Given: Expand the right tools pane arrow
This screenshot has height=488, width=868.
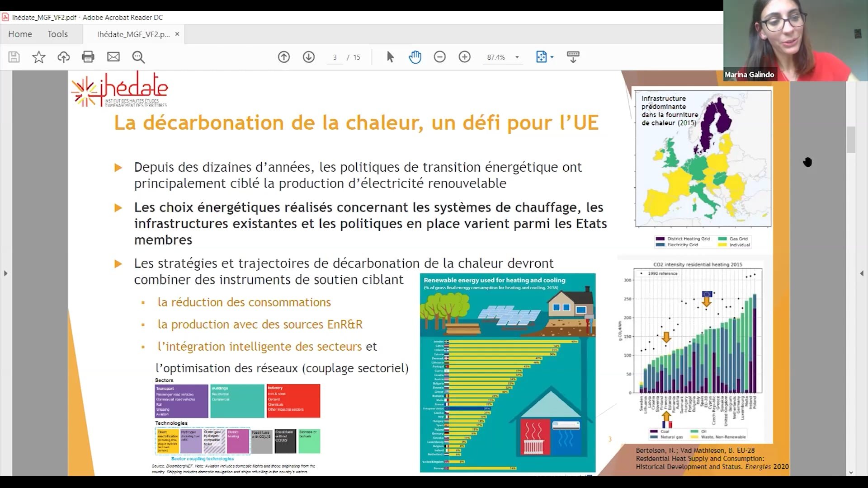Looking at the screenshot, I should [x=862, y=273].
